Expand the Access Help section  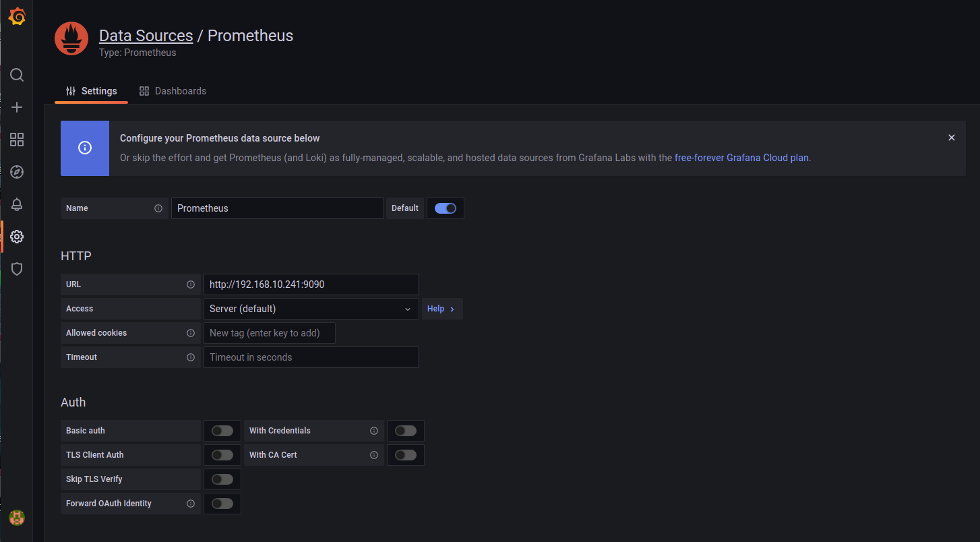[x=442, y=309]
